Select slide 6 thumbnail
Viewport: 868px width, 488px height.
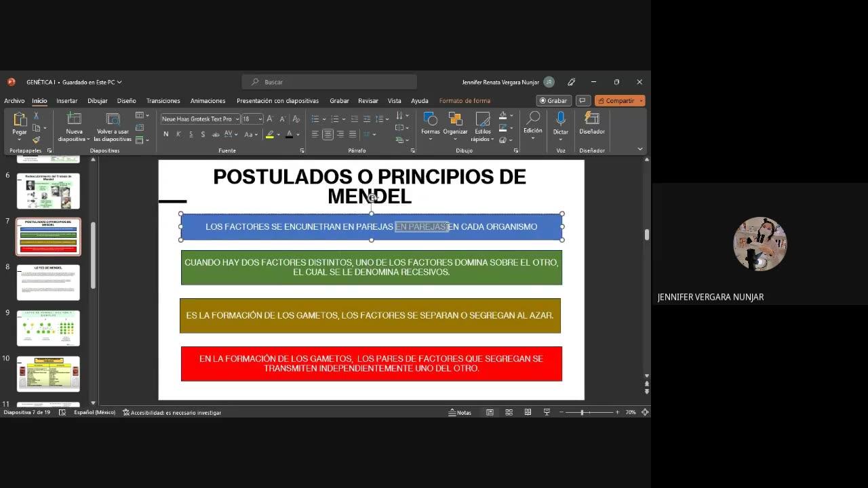tap(48, 191)
